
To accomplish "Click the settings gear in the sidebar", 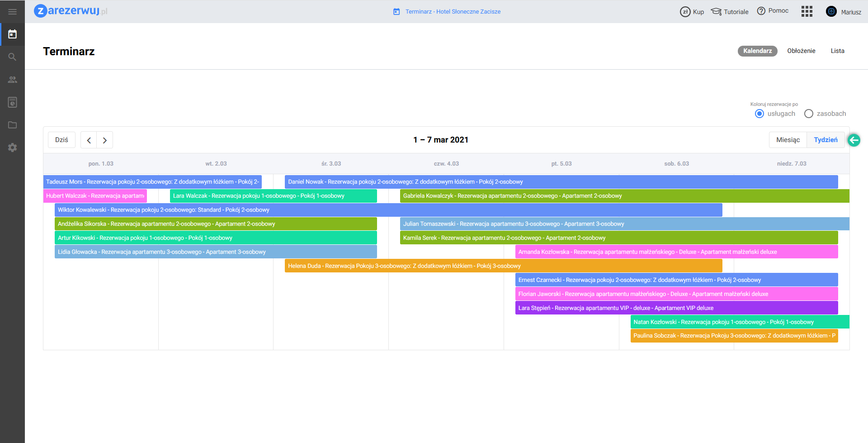I will pos(12,148).
